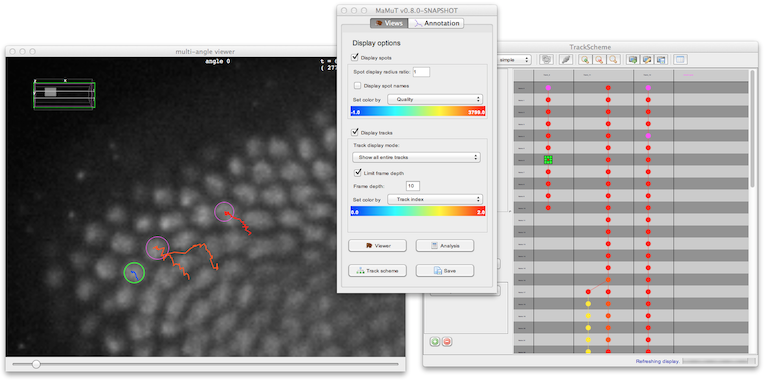This screenshot has height=381, width=766.
Task: Toggle the Limit frame depth checkbox
Action: coord(358,173)
